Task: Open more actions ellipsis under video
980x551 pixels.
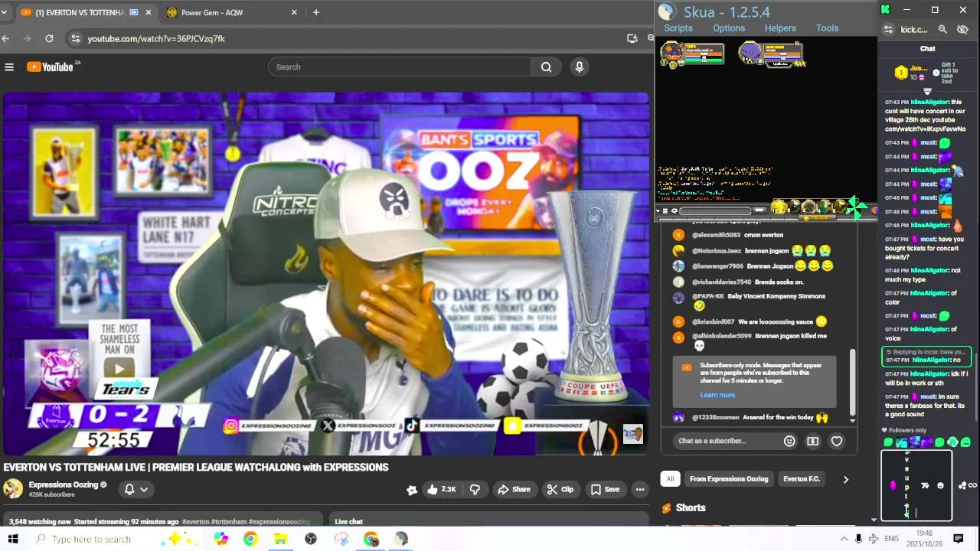Action: pos(640,490)
